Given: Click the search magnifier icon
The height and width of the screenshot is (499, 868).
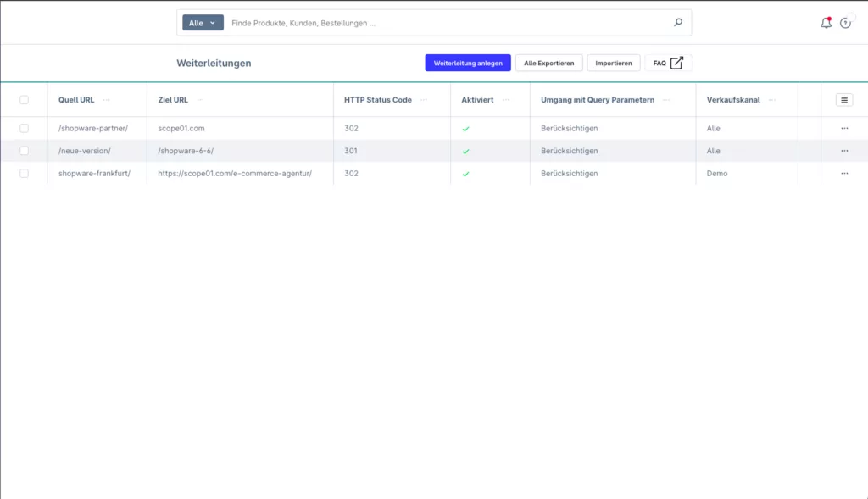Looking at the screenshot, I should [677, 23].
